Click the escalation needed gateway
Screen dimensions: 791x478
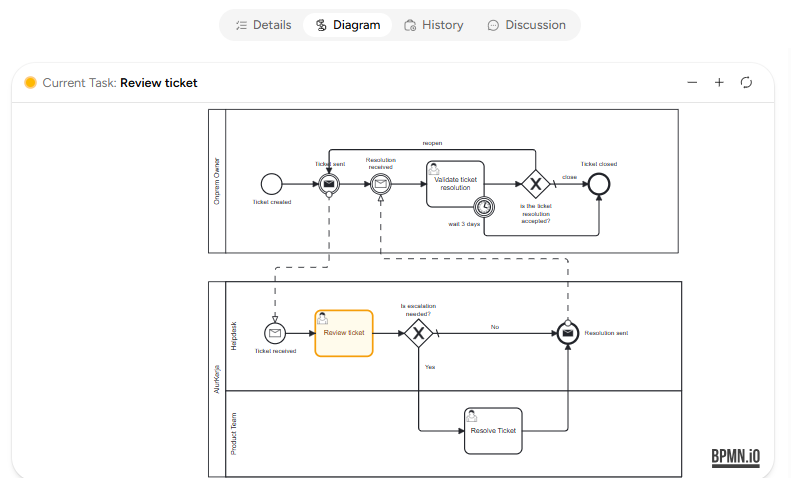(418, 333)
